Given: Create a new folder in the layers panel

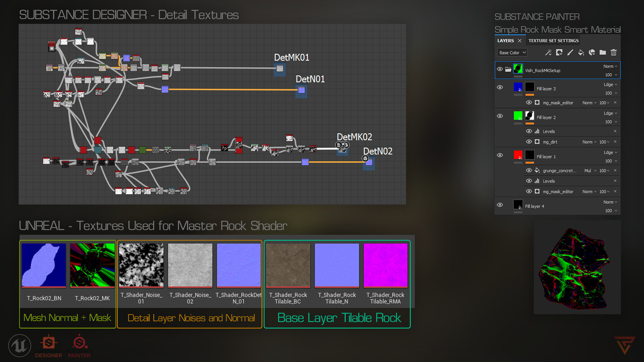Looking at the screenshot, I should (x=603, y=52).
